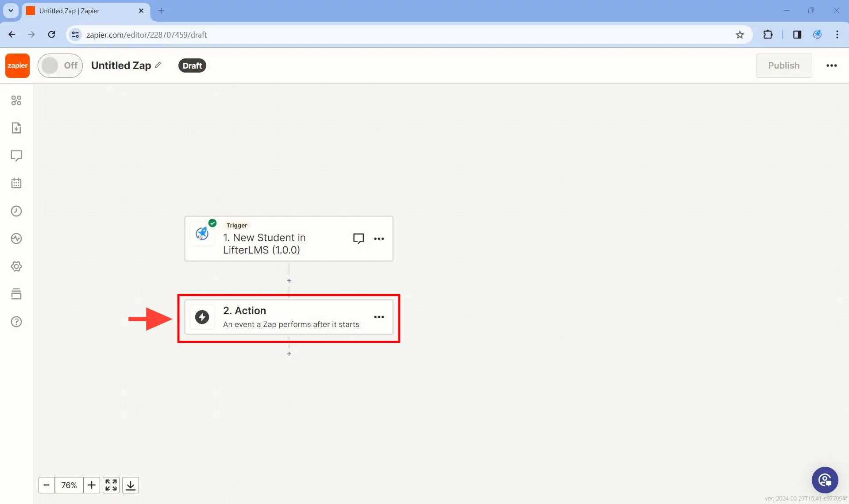Open the trigger step three-dot menu
Viewport: 849px width, 504px height.
point(379,239)
